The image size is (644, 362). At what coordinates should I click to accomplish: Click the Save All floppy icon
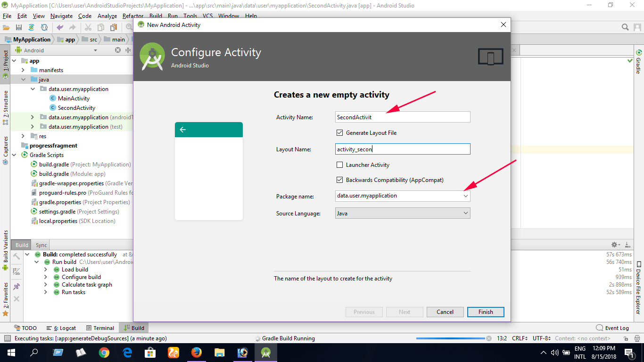pyautogui.click(x=19, y=28)
